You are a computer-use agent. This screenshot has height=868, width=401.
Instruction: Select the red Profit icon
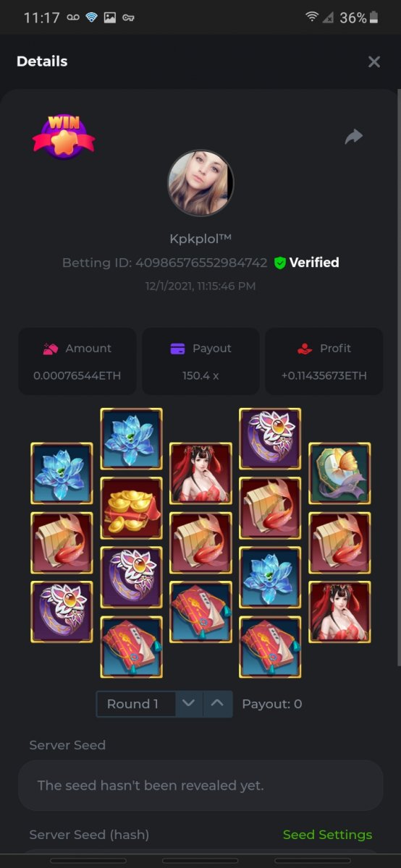(305, 349)
